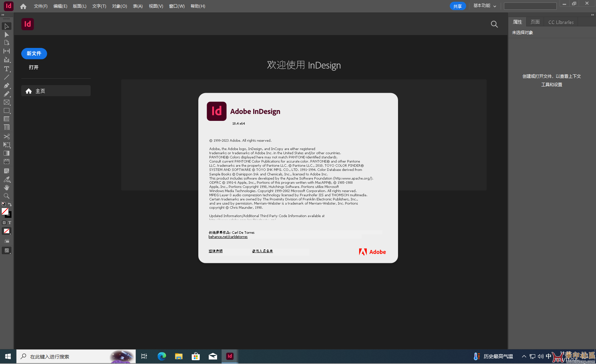Click the 参与人员名单 link
596x364 pixels.
[x=262, y=251]
